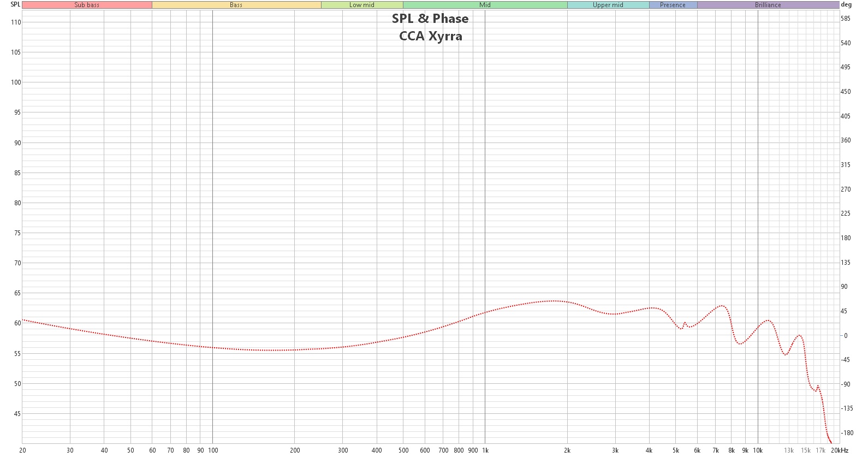Click the CCA Xyrra subtitle text
This screenshot has height=457, width=868.
(x=431, y=36)
